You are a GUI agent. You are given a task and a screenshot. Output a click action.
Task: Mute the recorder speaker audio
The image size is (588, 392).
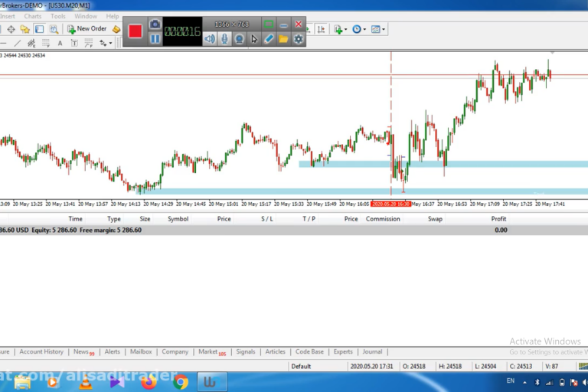click(x=210, y=38)
